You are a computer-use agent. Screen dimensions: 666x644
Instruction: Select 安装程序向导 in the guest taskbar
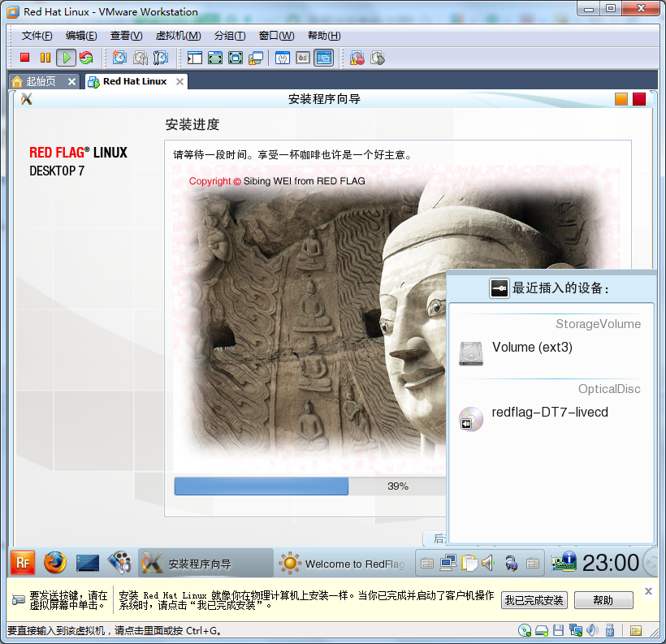pos(205,563)
